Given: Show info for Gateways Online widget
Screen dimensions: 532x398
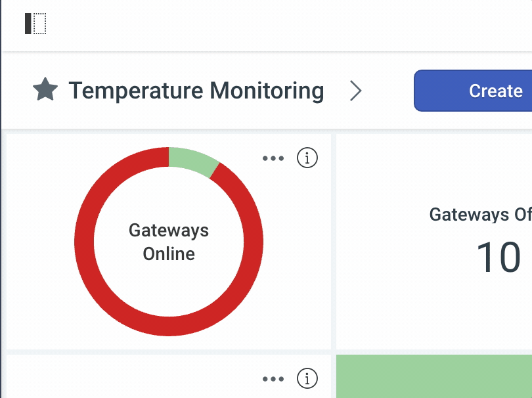Looking at the screenshot, I should (307, 158).
